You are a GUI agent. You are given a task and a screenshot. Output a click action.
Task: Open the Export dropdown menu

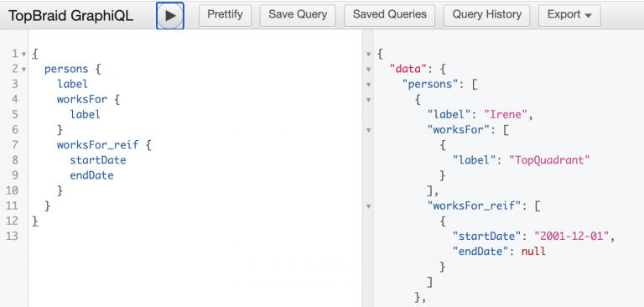569,15
